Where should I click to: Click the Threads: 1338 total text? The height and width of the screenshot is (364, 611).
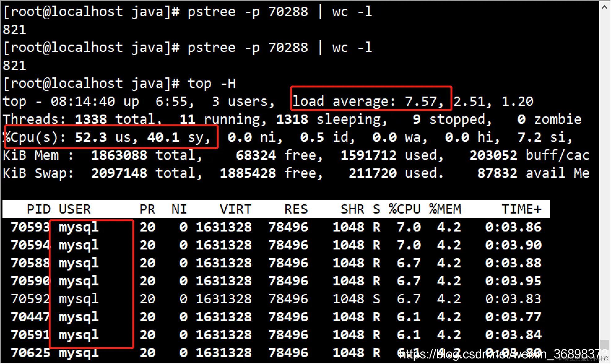point(82,119)
